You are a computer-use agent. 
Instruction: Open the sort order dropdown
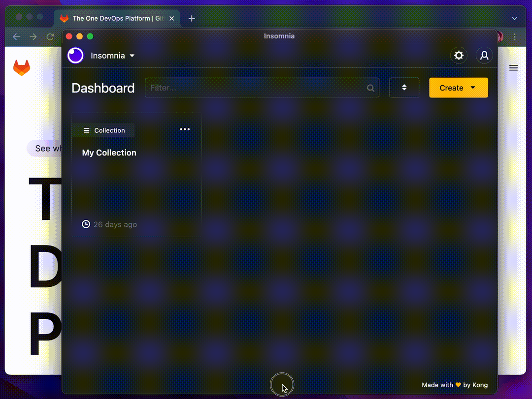tap(404, 88)
